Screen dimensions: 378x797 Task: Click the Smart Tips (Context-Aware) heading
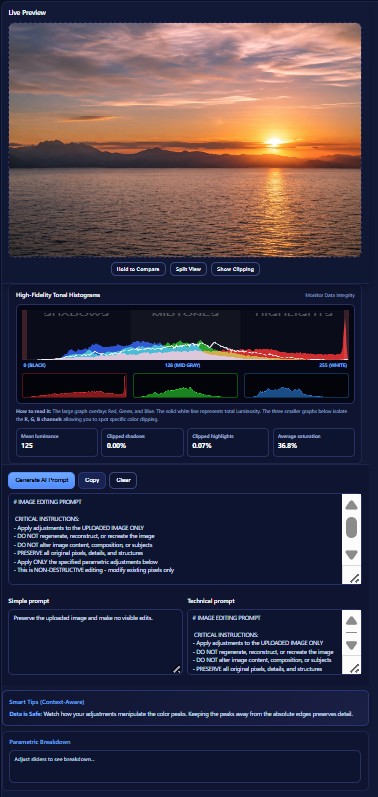(47, 702)
